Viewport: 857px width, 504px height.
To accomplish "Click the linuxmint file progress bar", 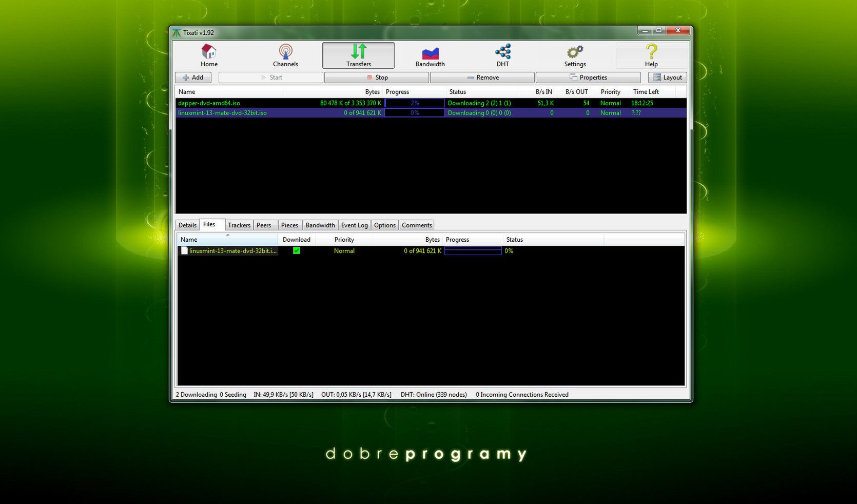I will (472, 251).
